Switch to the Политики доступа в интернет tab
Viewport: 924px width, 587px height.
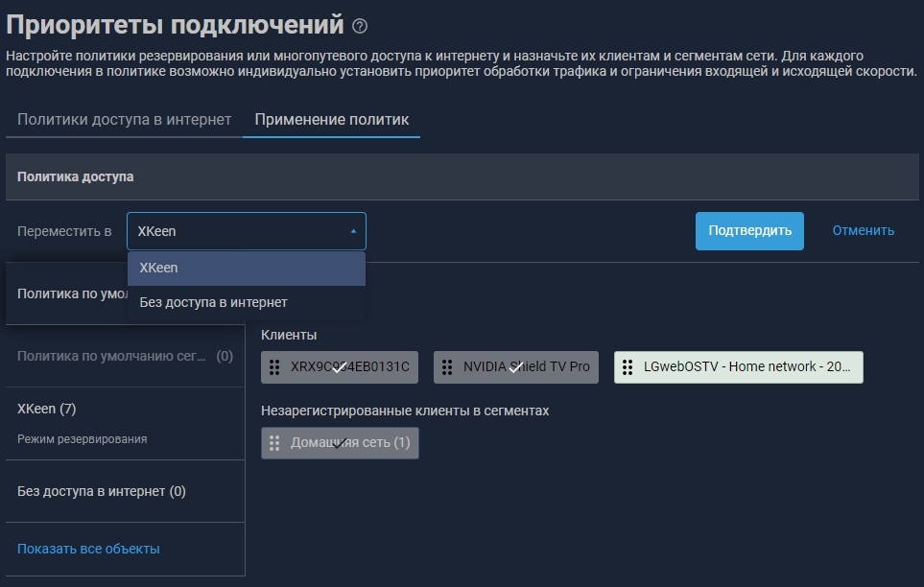(x=124, y=120)
